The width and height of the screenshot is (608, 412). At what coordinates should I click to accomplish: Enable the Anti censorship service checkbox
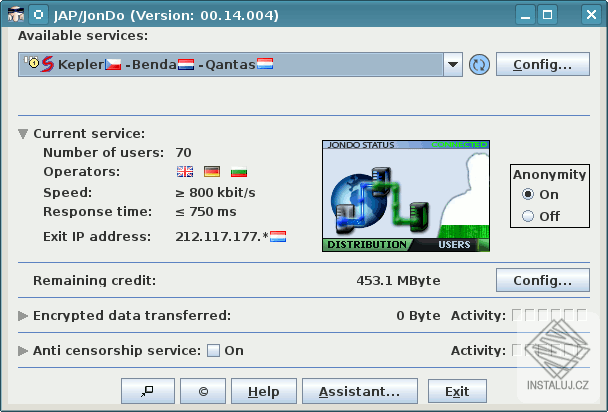click(213, 351)
